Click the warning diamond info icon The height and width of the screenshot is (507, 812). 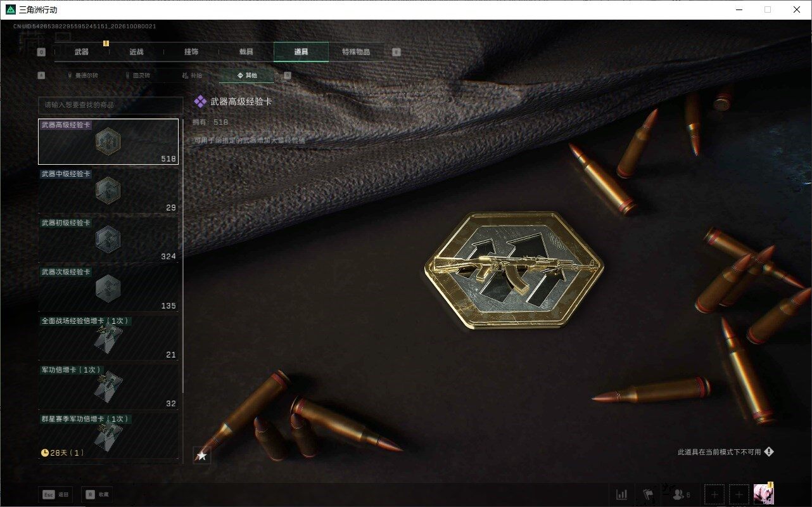pos(769,452)
